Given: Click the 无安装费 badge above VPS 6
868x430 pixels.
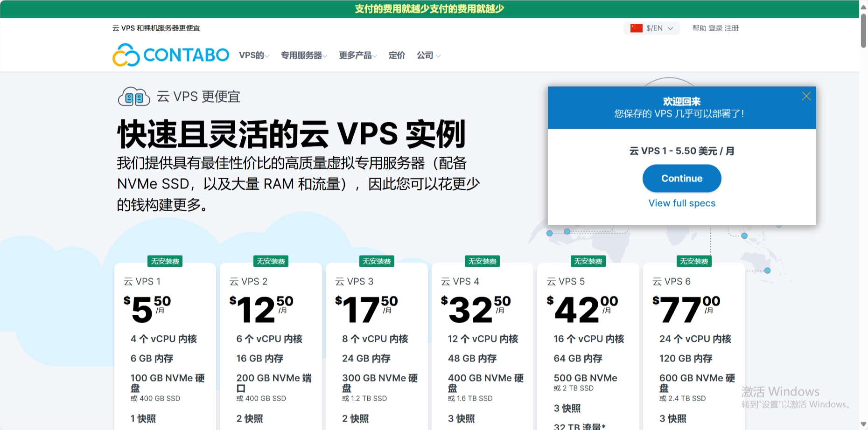Looking at the screenshot, I should (694, 261).
